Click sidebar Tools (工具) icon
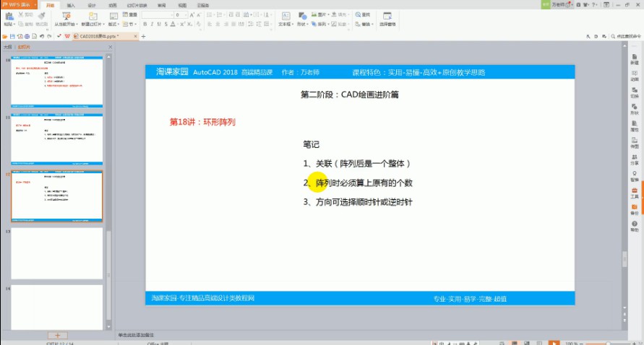Viewport: 644px width, 345px height. [x=635, y=193]
